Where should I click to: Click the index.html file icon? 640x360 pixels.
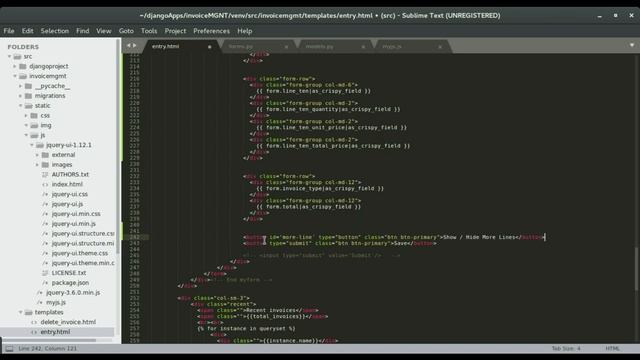45,184
